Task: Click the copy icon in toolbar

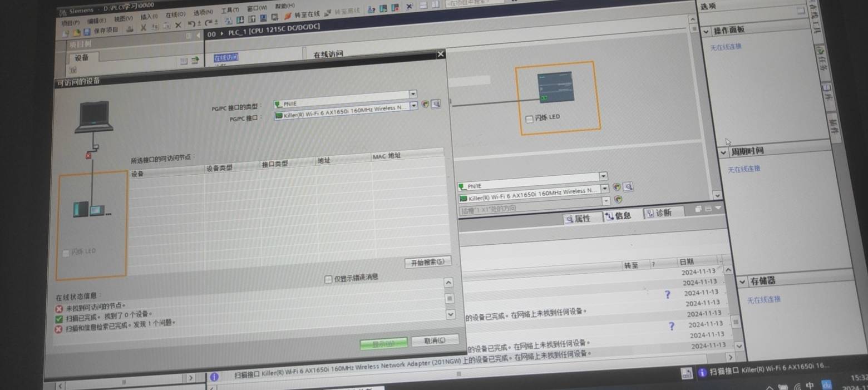Action: pos(155,26)
